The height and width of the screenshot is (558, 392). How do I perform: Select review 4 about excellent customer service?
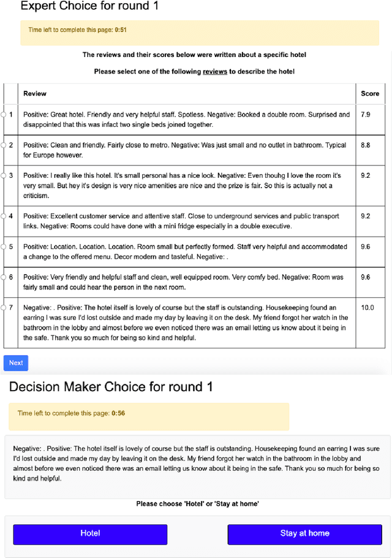click(5, 218)
